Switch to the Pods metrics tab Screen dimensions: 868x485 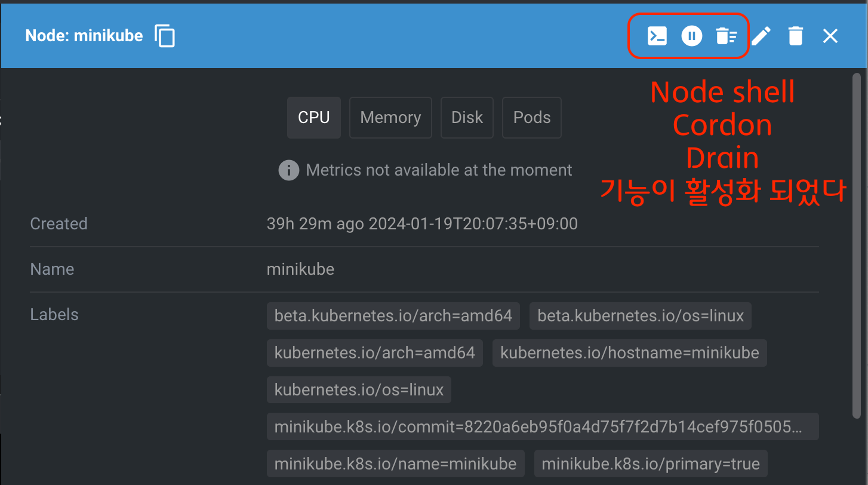tap(532, 118)
